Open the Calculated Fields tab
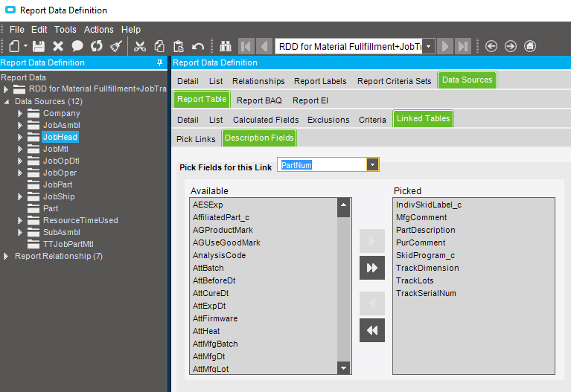This screenshot has height=392, width=571. (266, 120)
